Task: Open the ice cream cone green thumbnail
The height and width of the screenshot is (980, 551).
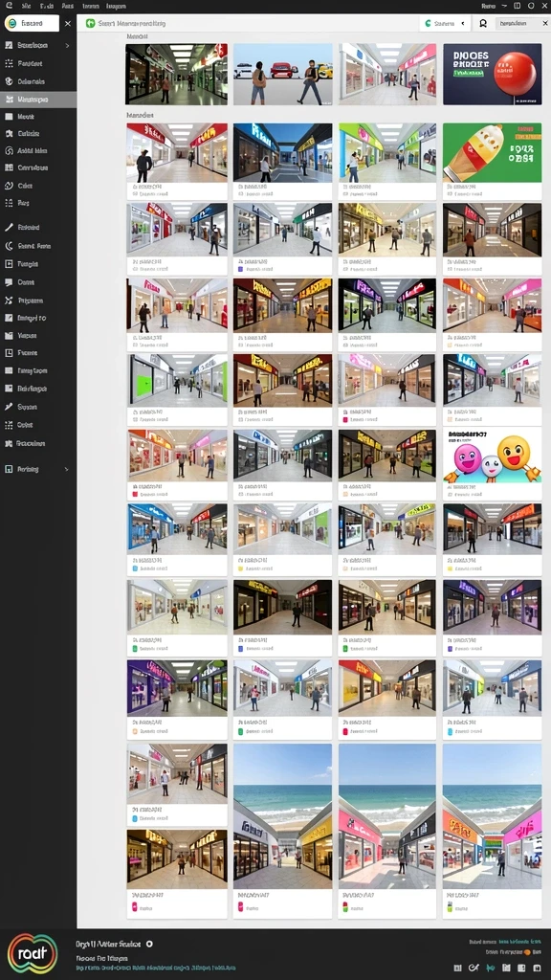Action: point(493,152)
